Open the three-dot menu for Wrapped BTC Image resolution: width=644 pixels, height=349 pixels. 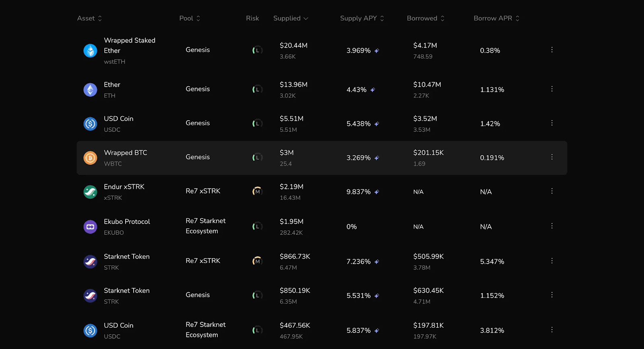tap(552, 157)
